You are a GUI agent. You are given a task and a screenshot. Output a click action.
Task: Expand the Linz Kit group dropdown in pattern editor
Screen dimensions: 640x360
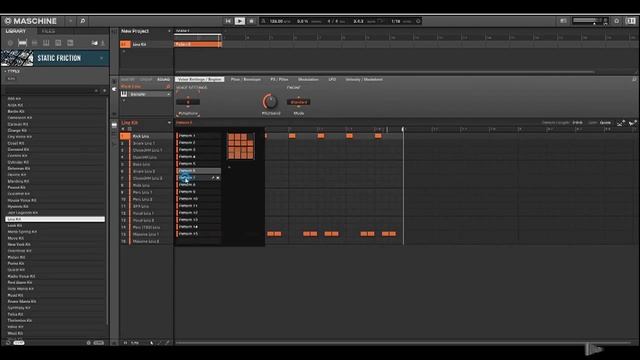[x=169, y=122]
